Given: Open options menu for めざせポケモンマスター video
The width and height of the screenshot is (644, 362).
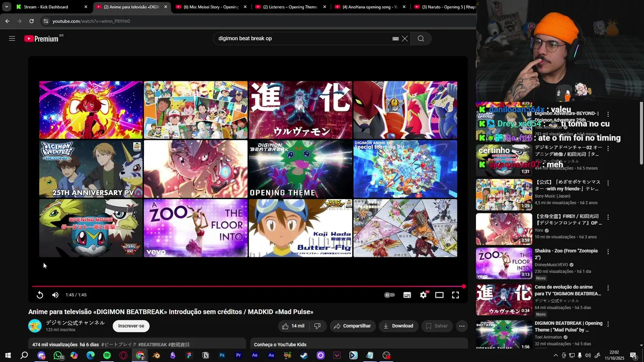Looking at the screenshot, I should pos(608,183).
